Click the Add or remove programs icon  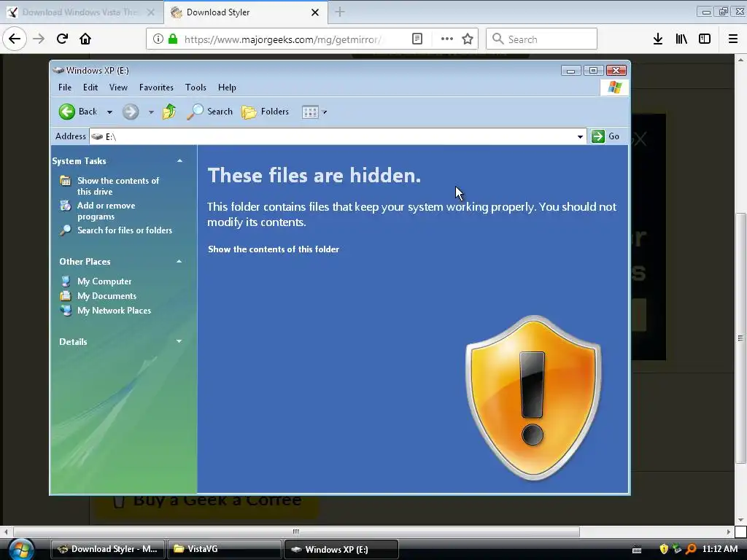(x=66, y=206)
